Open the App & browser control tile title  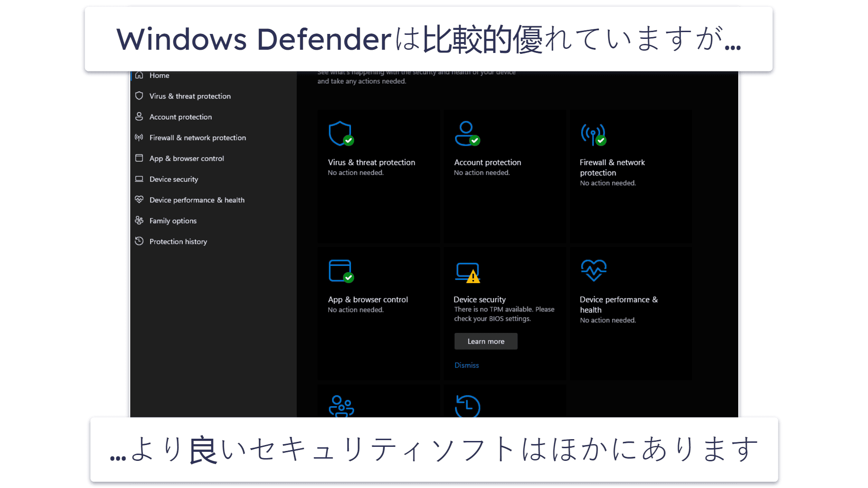pyautogui.click(x=368, y=299)
